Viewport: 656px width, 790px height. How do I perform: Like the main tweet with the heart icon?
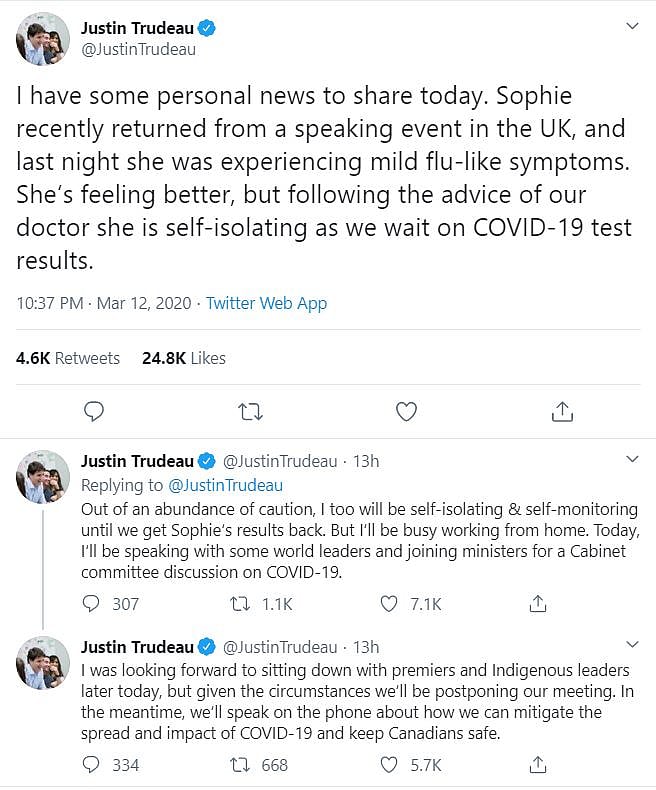pyautogui.click(x=406, y=411)
